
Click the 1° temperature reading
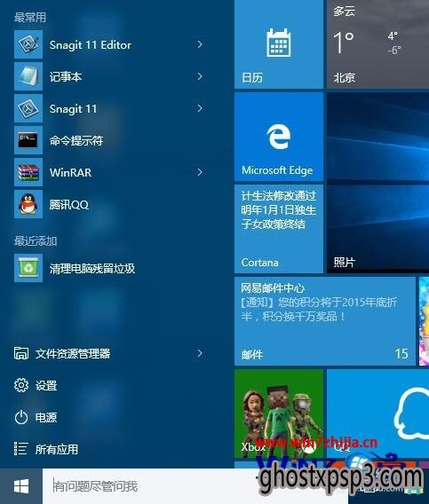coord(344,42)
